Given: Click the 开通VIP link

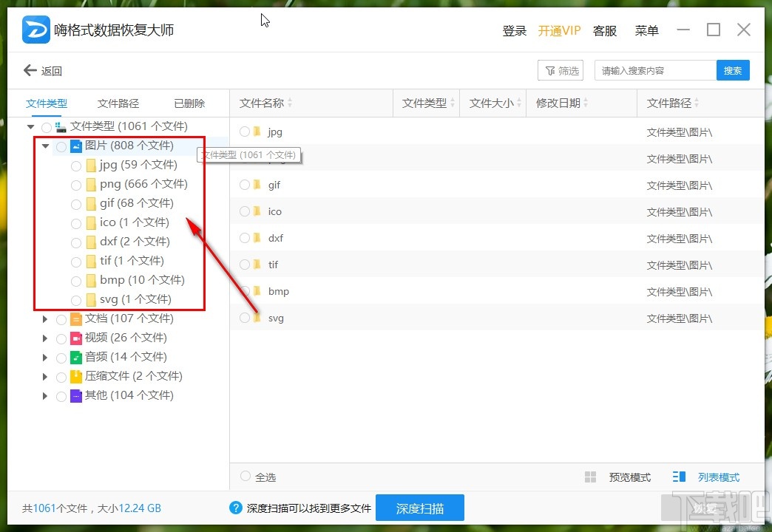Looking at the screenshot, I should tap(560, 30).
